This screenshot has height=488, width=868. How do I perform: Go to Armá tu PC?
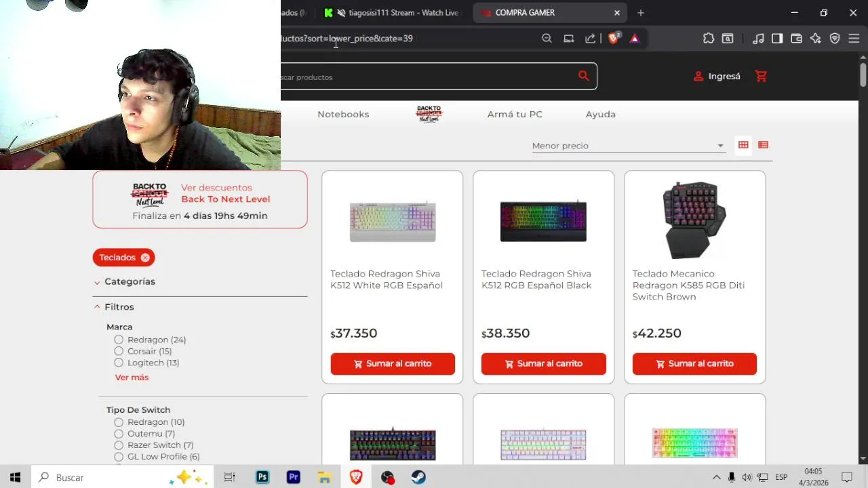coord(515,114)
